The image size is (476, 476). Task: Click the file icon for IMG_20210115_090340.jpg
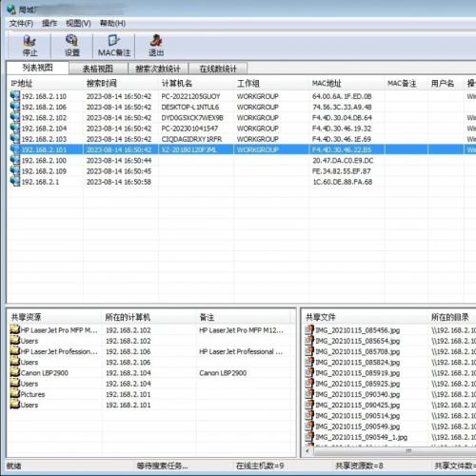[309, 394]
